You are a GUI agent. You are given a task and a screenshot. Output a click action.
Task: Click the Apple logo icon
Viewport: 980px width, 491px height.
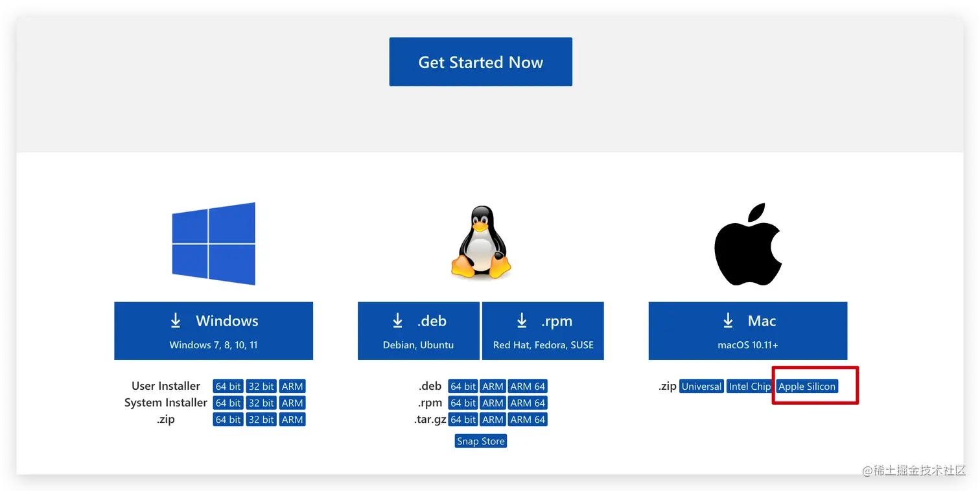pos(748,244)
